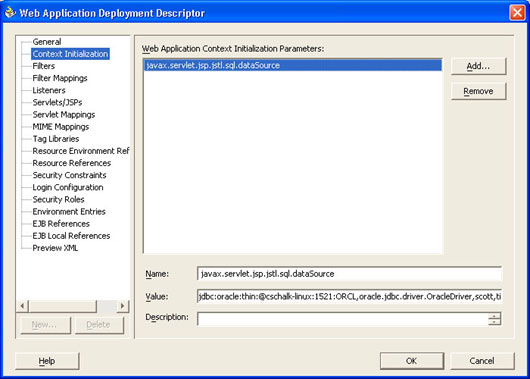
Task: Click Description field down arrow
Action: (x=495, y=322)
